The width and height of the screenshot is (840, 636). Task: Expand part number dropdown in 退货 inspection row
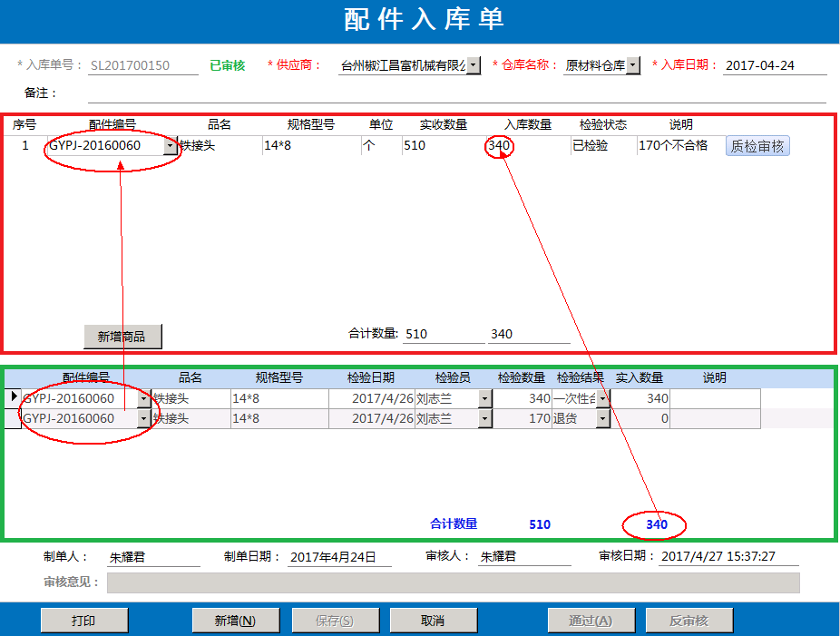click(143, 418)
